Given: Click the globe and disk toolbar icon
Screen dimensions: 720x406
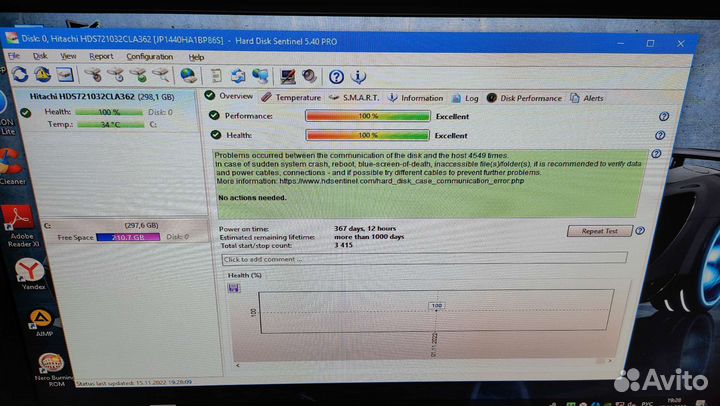Looking at the screenshot, I should (x=188, y=75).
